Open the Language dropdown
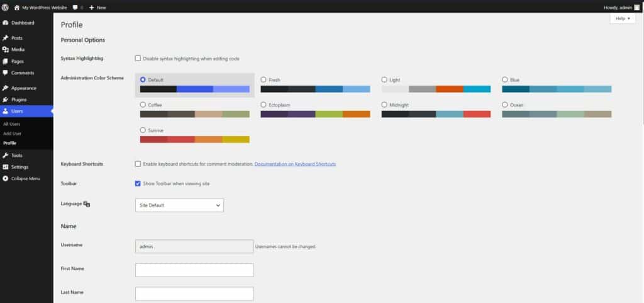Image resolution: width=644 pixels, height=303 pixels. click(179, 205)
